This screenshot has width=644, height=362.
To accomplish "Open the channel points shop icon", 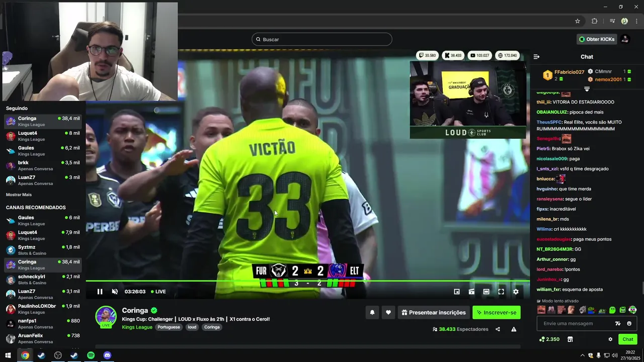I will [570, 339].
